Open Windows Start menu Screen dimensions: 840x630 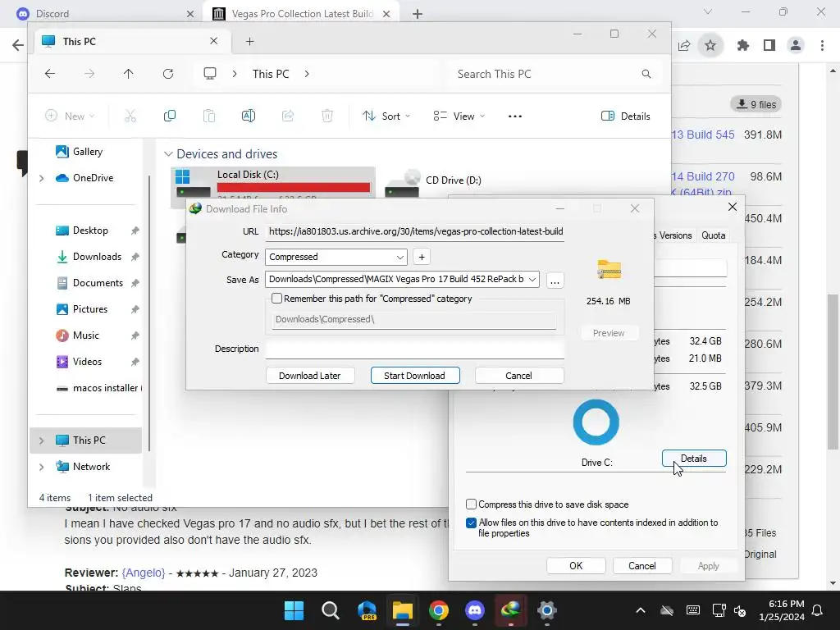294,610
